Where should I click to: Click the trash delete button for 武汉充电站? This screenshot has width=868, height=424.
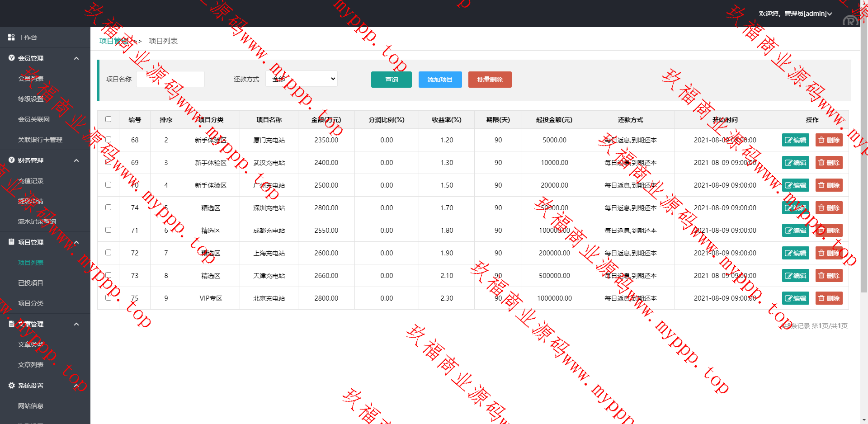[x=829, y=163]
